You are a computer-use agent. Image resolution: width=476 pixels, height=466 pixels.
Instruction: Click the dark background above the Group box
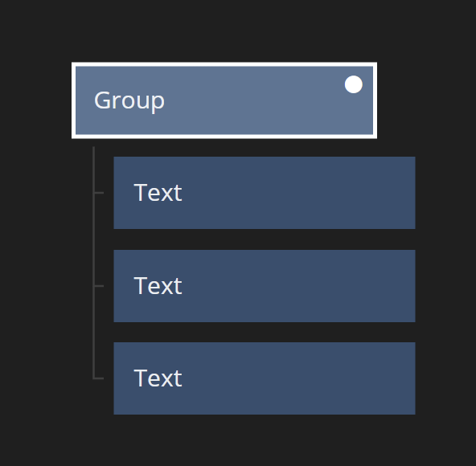(x=224, y=31)
